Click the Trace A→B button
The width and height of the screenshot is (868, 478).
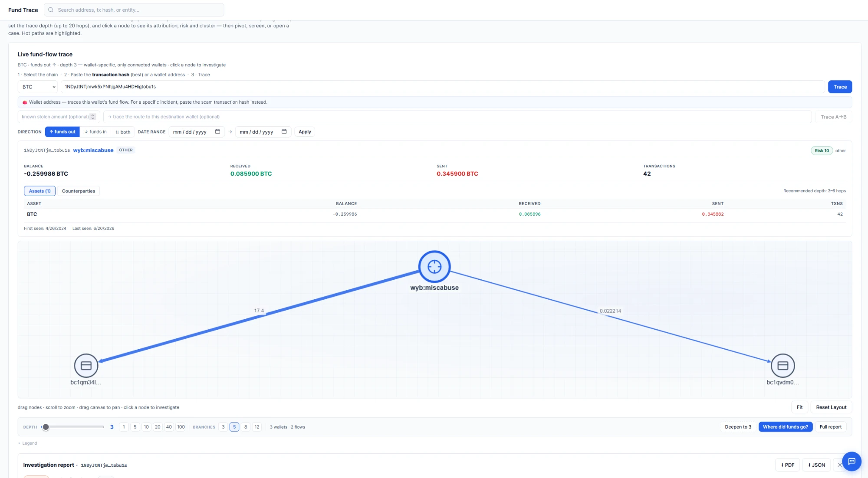point(833,117)
